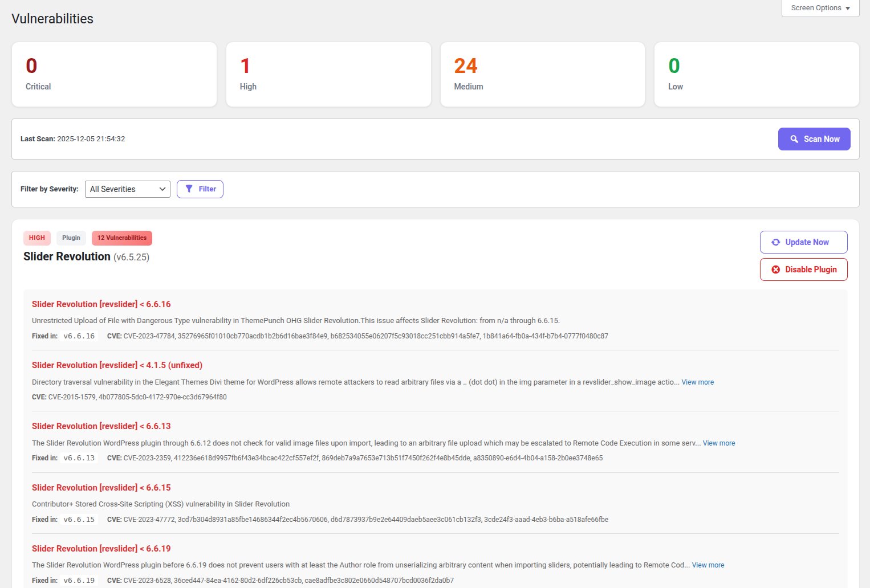This screenshot has height=588, width=870.
Task: Click the refresh icon on Update Now
Action: click(x=775, y=242)
